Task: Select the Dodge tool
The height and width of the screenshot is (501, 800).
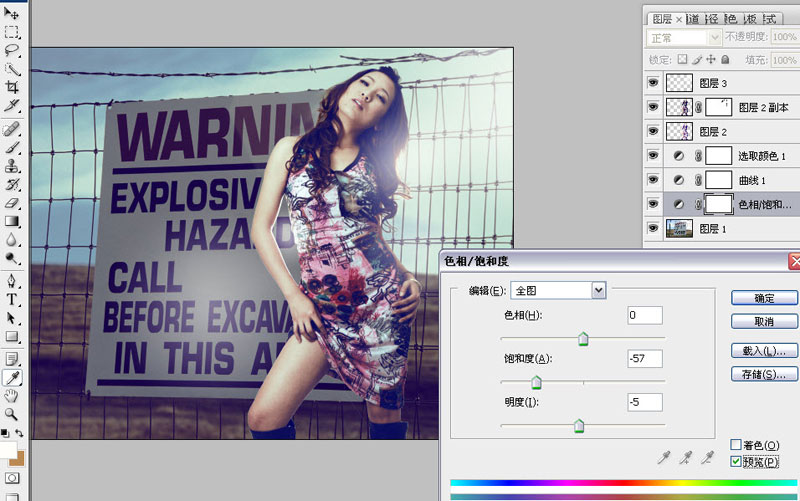Action: click(x=11, y=258)
